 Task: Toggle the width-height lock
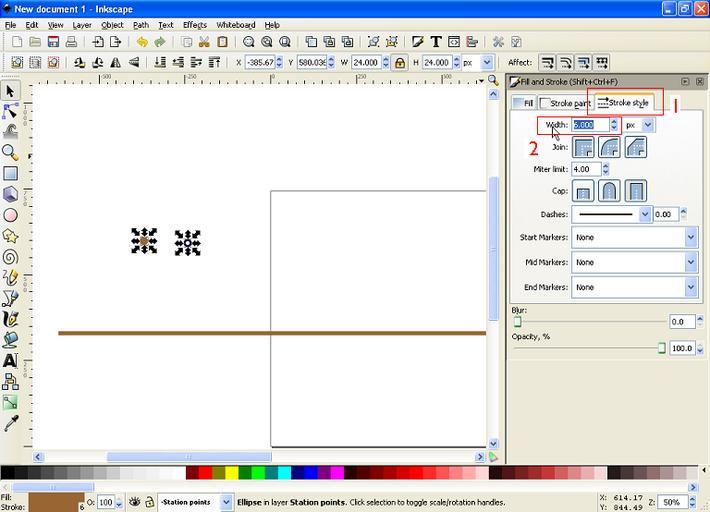point(400,62)
